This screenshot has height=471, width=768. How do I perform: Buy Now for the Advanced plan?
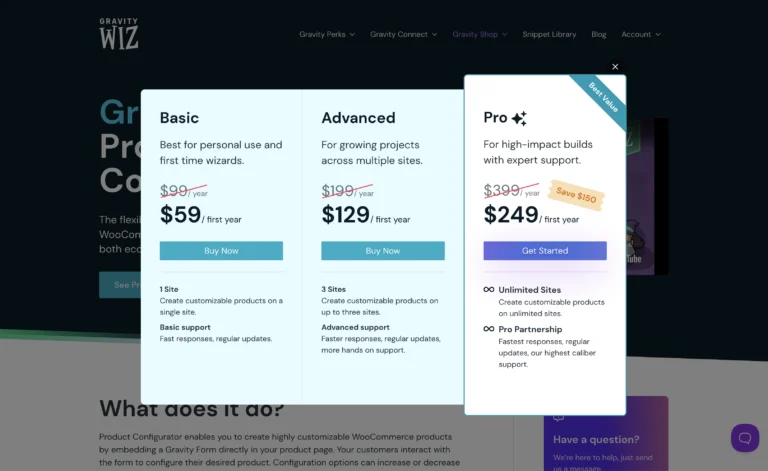(x=383, y=251)
